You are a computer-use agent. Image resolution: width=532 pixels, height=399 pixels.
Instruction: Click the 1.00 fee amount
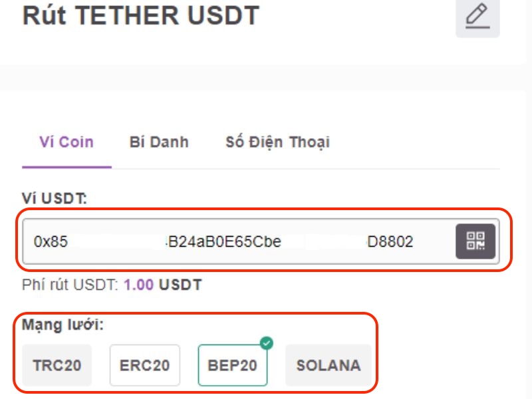[x=138, y=285]
